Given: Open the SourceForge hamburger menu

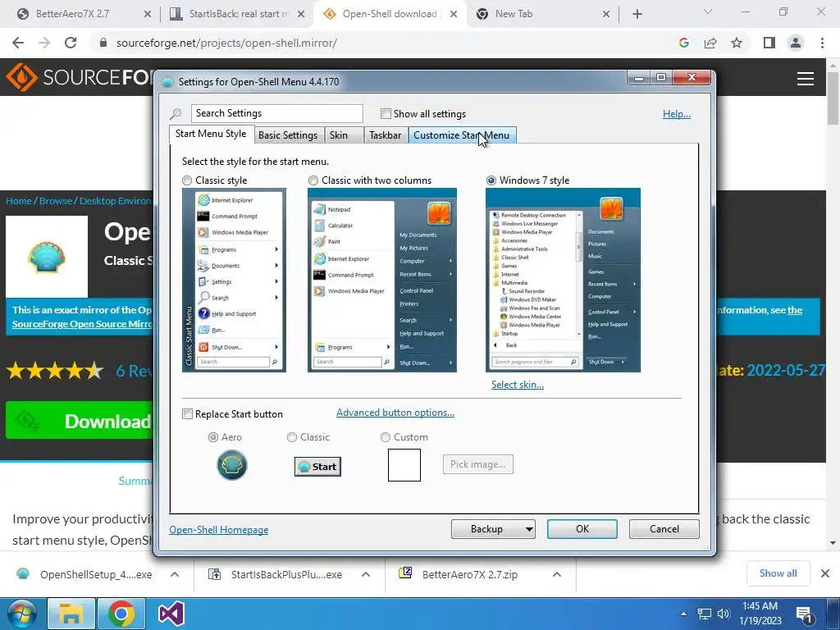Looking at the screenshot, I should tap(806, 79).
